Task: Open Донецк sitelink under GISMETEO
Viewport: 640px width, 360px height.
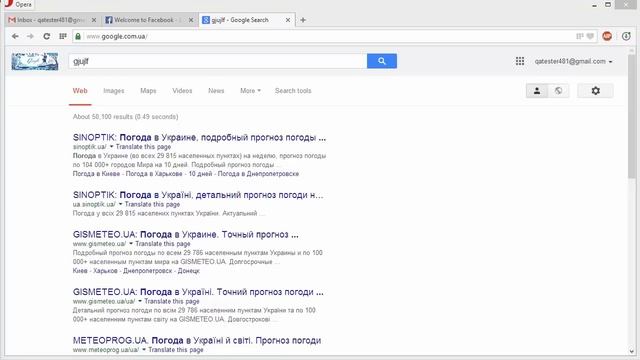Action: pos(189,271)
